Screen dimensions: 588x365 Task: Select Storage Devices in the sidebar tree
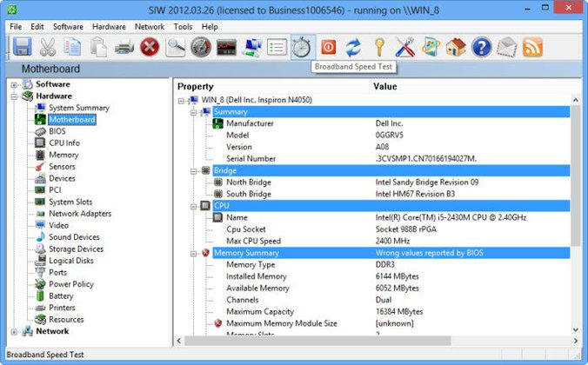click(76, 249)
